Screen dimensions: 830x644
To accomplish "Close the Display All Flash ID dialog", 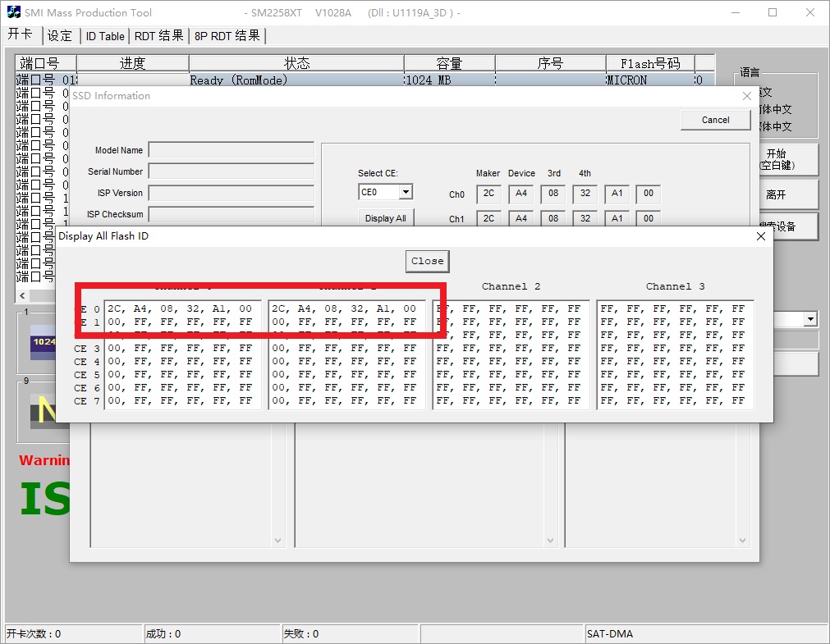I will click(x=760, y=236).
